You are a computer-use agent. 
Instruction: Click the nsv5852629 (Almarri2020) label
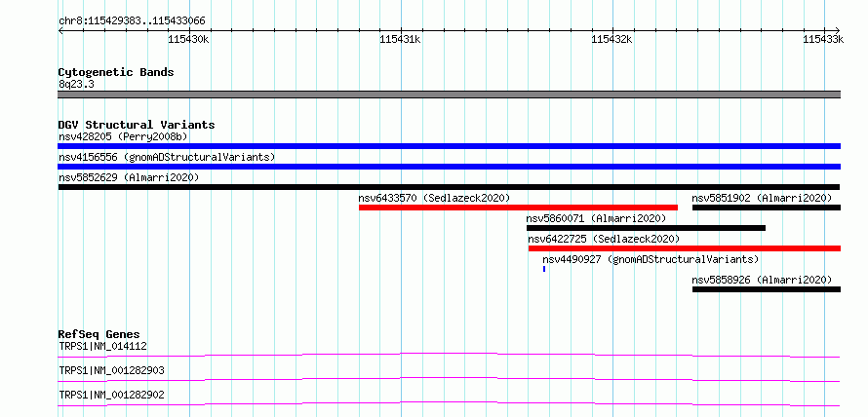point(129,177)
